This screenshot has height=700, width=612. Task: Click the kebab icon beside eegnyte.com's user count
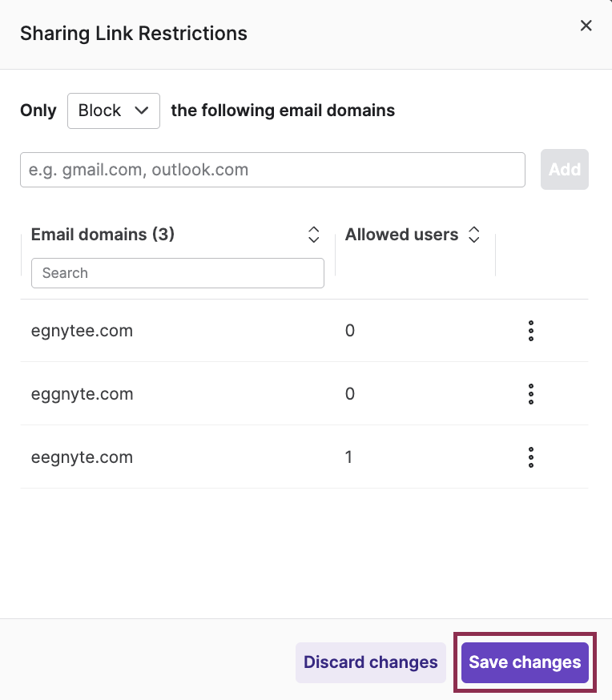tap(531, 457)
